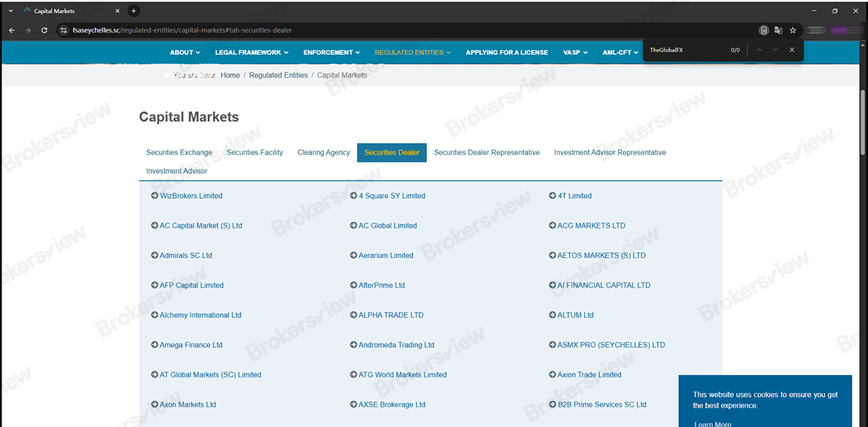Go to the previous find result arrow

pos(759,50)
